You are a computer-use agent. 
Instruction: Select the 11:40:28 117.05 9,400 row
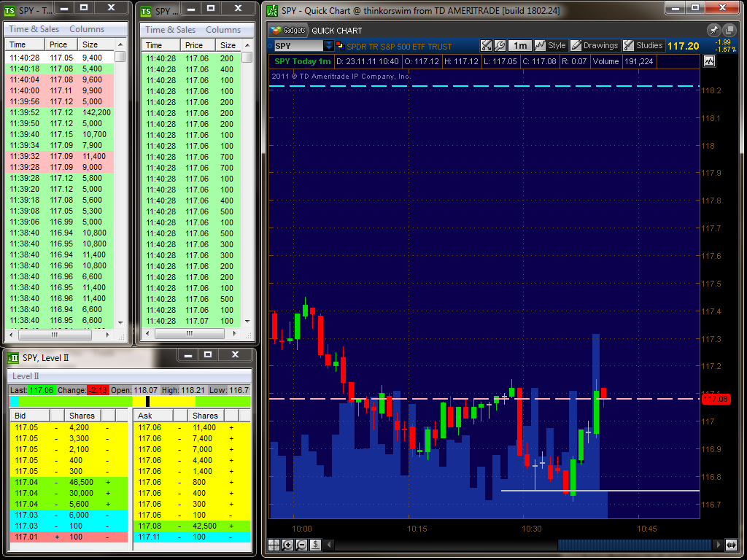pos(60,58)
